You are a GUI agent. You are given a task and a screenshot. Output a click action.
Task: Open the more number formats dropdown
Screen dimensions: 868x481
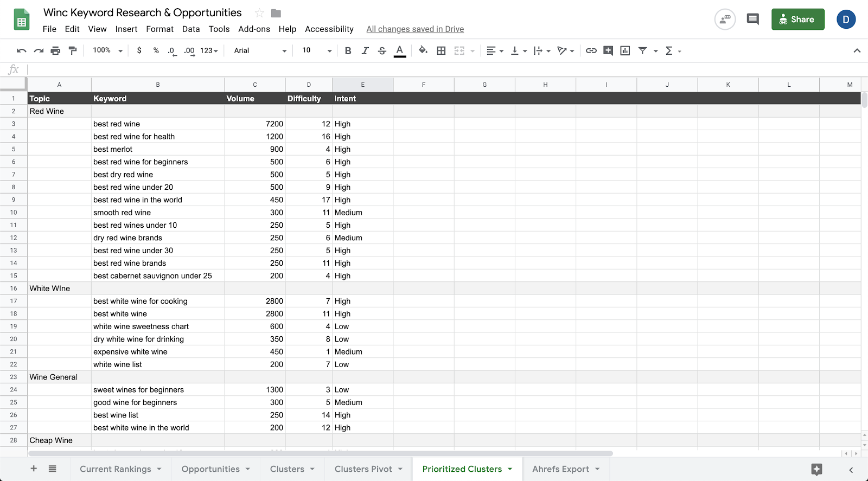(x=209, y=50)
